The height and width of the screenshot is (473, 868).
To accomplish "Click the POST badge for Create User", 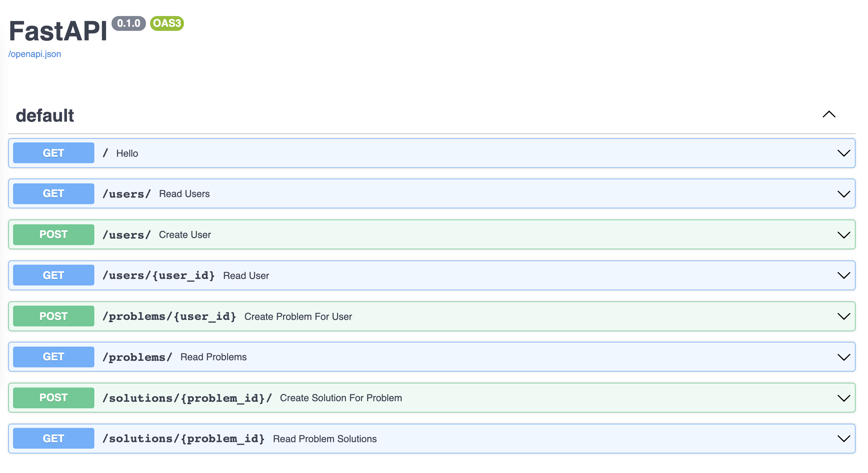I will click(x=54, y=235).
